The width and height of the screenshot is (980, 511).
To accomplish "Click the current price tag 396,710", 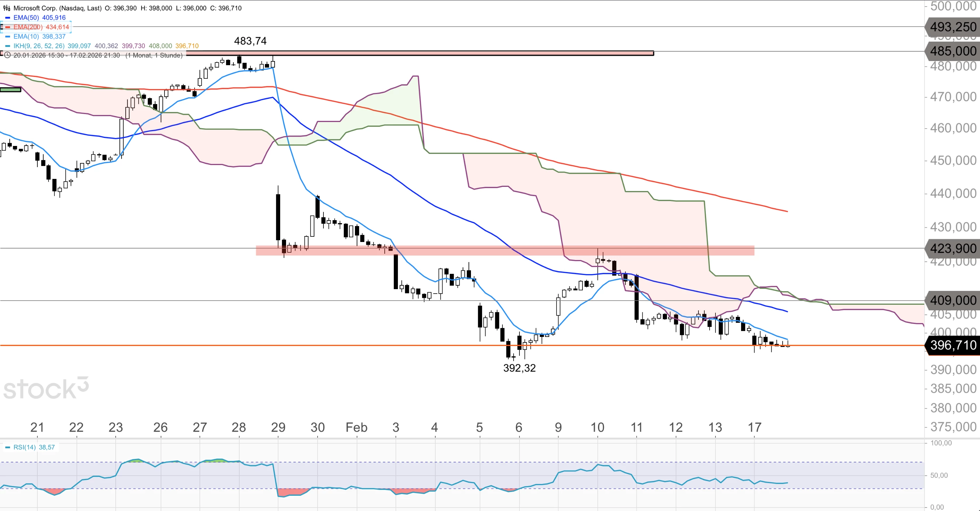I will tap(953, 345).
